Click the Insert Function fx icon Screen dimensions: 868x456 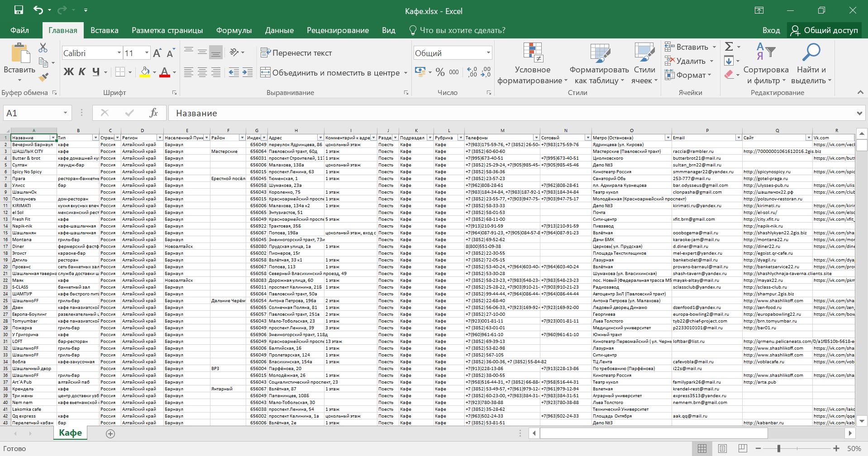pyautogui.click(x=153, y=113)
